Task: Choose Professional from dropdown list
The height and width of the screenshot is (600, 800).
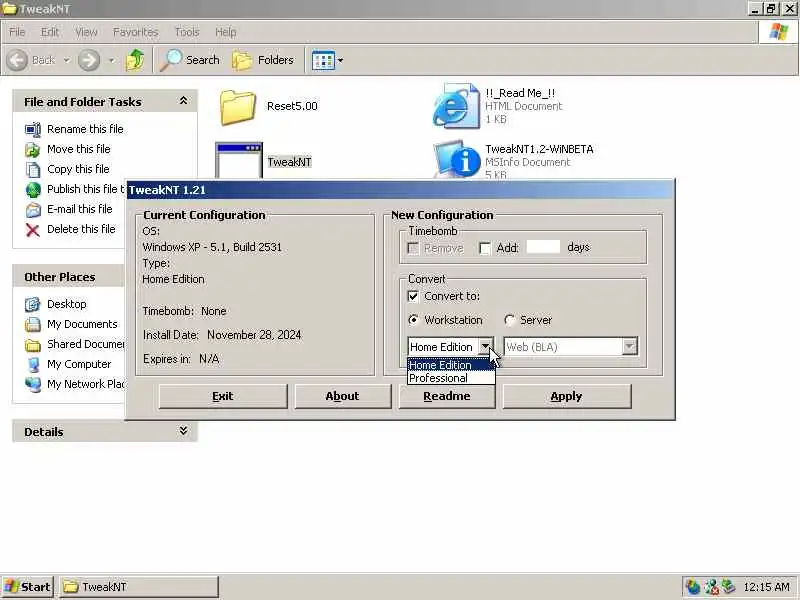Action: click(x=451, y=378)
